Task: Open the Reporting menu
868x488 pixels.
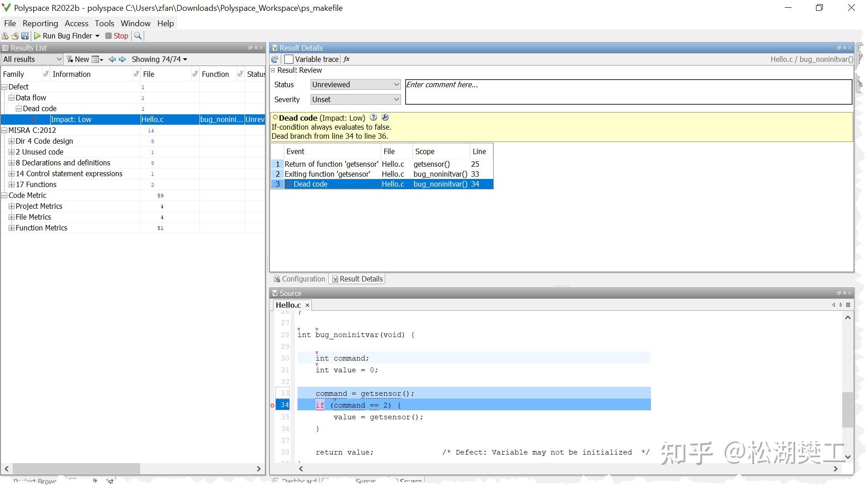Action: click(x=40, y=23)
